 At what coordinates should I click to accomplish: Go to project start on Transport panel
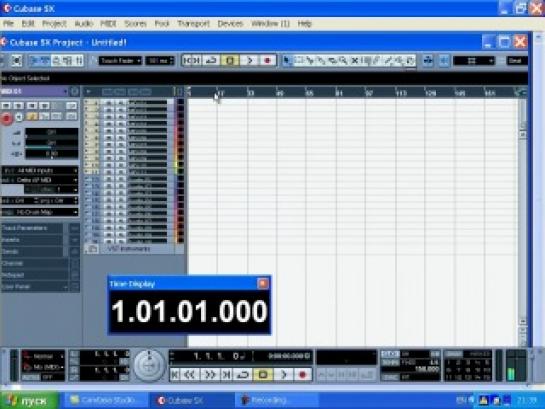point(175,375)
